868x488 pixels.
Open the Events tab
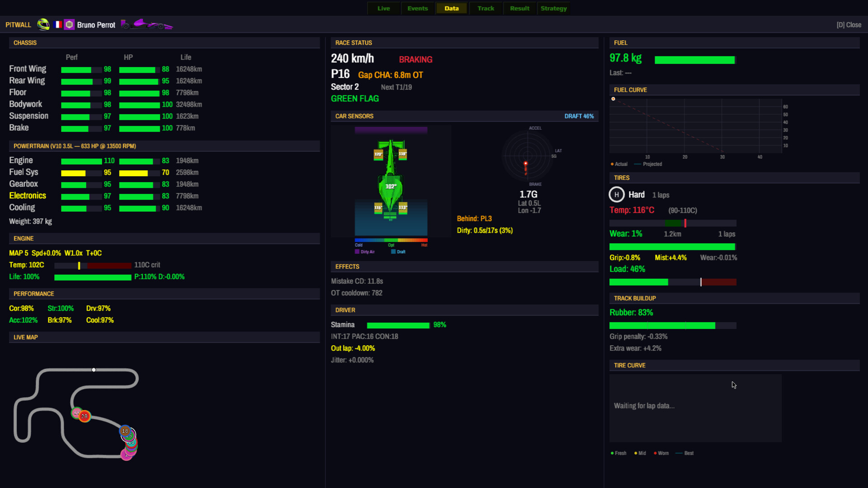click(x=417, y=8)
